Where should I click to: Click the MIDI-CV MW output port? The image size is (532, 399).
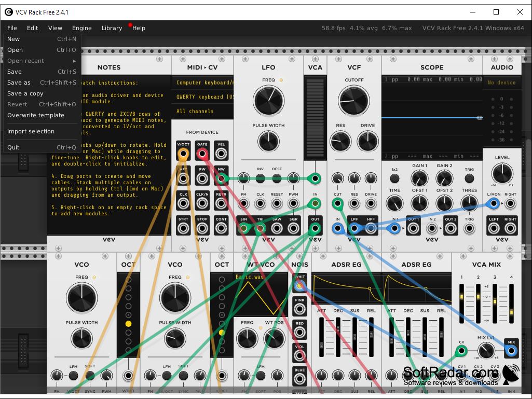coord(221,178)
